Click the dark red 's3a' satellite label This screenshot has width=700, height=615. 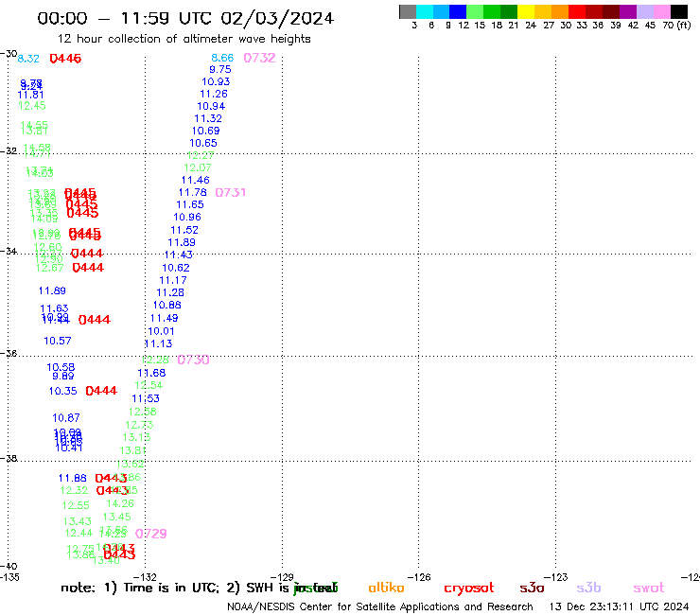click(532, 588)
